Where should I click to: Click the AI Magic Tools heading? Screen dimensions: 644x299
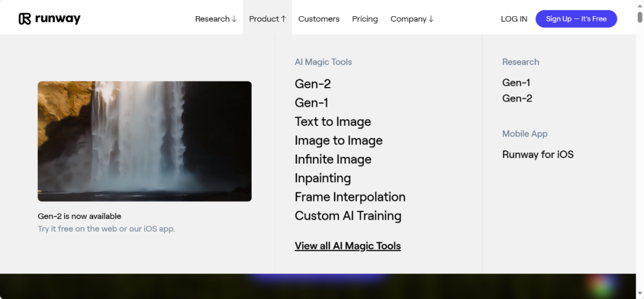(x=323, y=62)
